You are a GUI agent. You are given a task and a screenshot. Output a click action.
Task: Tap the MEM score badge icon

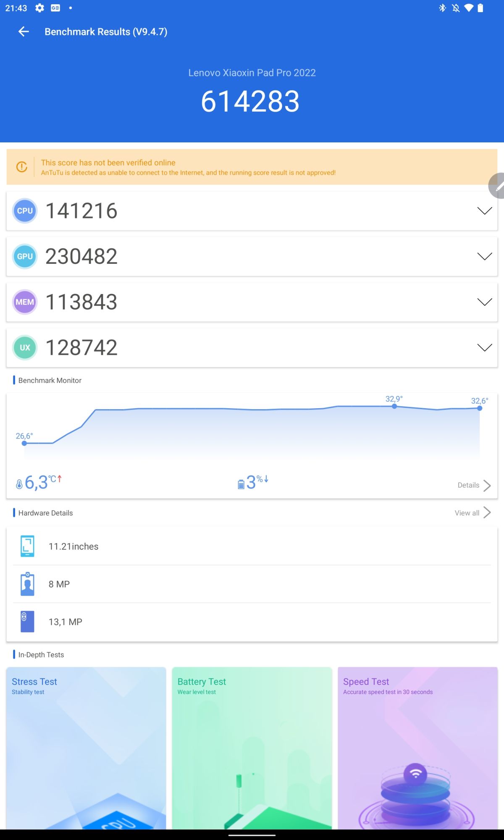pos(25,302)
